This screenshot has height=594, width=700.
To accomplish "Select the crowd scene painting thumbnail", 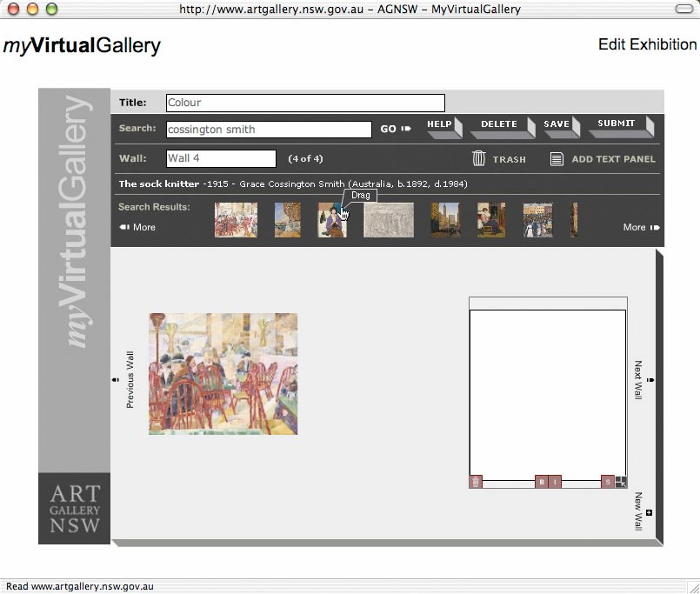I will [538, 220].
